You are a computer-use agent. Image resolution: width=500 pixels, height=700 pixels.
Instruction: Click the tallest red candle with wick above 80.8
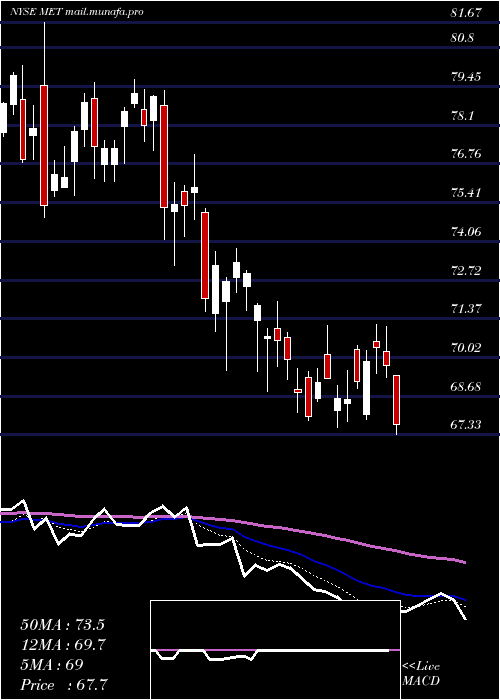[44, 145]
